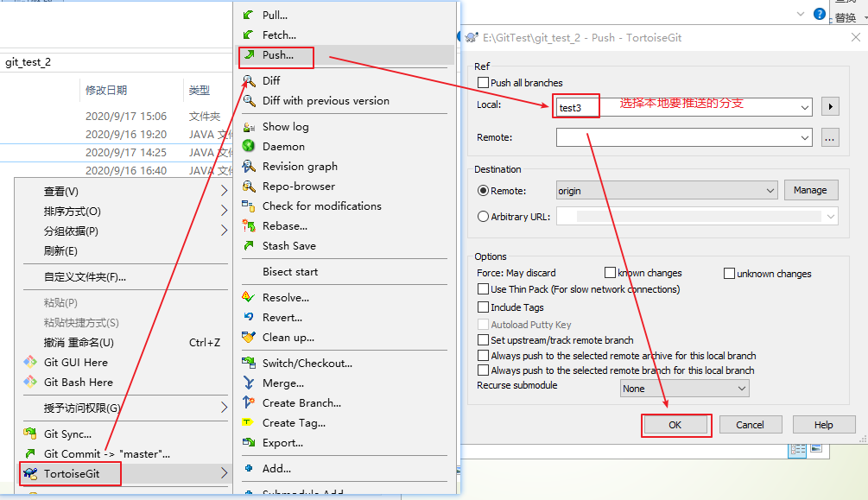This screenshot has height=500, width=868.
Task: Click the Show log icon
Action: [x=249, y=127]
